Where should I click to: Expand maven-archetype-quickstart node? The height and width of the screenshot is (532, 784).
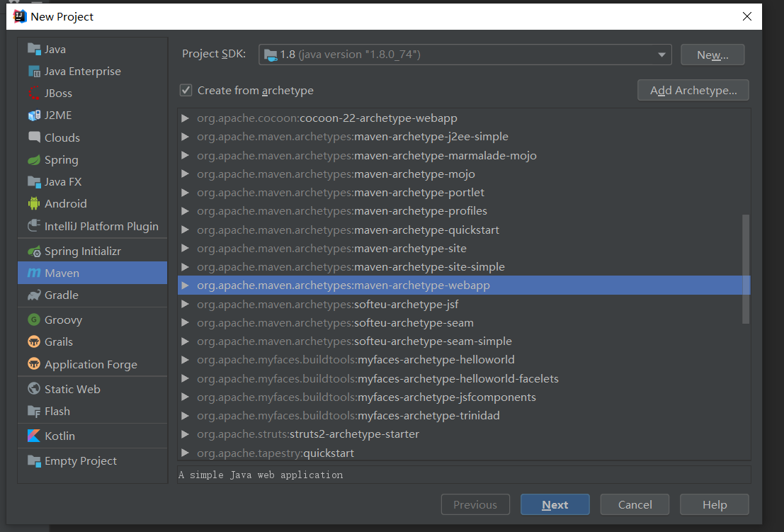pos(185,230)
